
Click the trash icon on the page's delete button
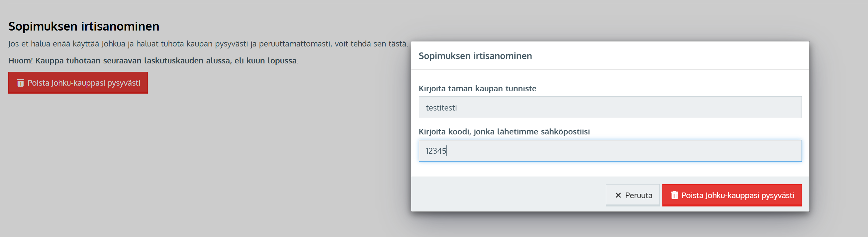tap(21, 83)
